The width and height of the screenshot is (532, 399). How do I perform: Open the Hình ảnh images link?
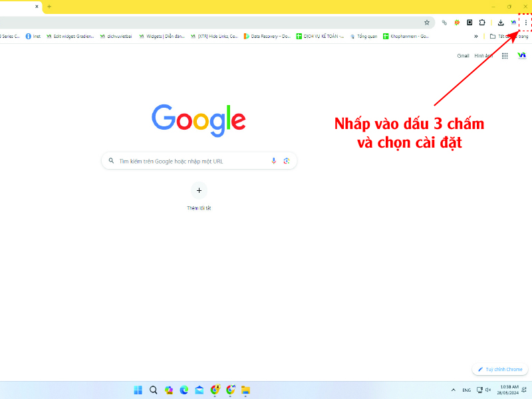point(483,56)
